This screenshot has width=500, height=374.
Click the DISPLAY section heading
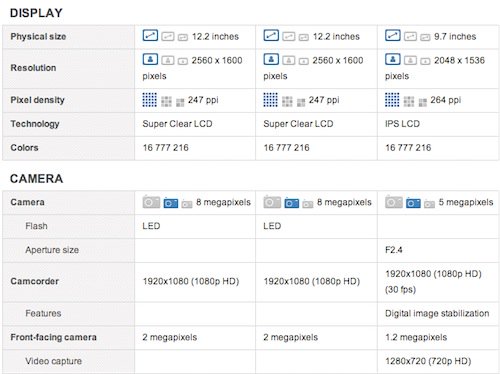click(x=36, y=13)
